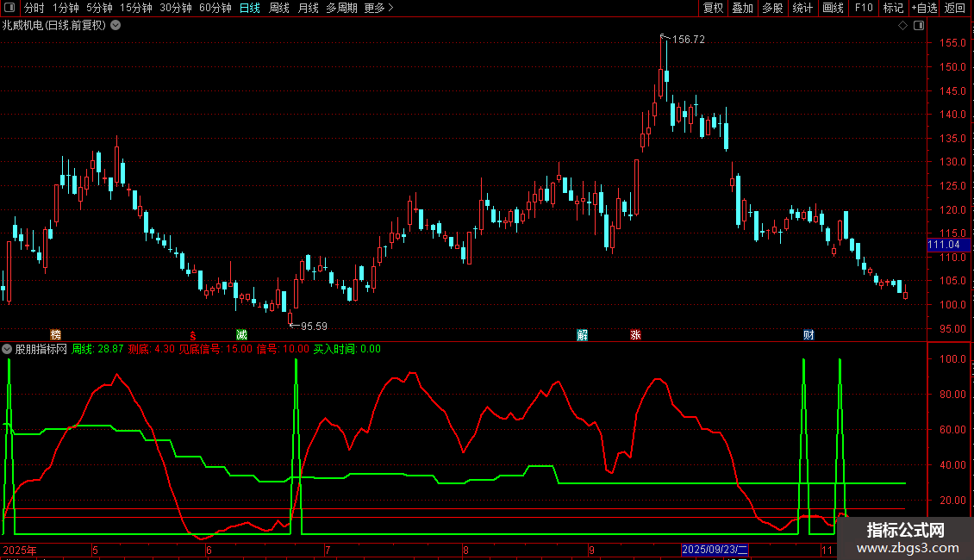Click the 榜 event marker icon
The width and height of the screenshot is (974, 560).
pyautogui.click(x=56, y=334)
